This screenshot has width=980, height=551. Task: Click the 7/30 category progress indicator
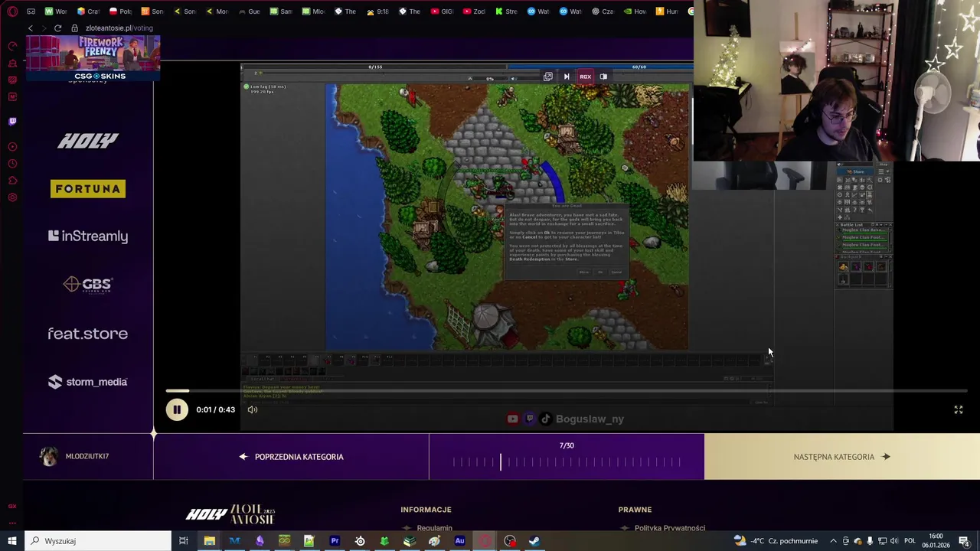click(567, 457)
